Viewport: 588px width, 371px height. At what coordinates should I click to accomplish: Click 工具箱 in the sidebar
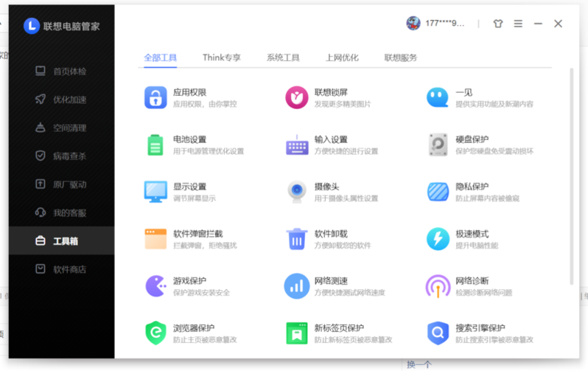[x=61, y=240]
